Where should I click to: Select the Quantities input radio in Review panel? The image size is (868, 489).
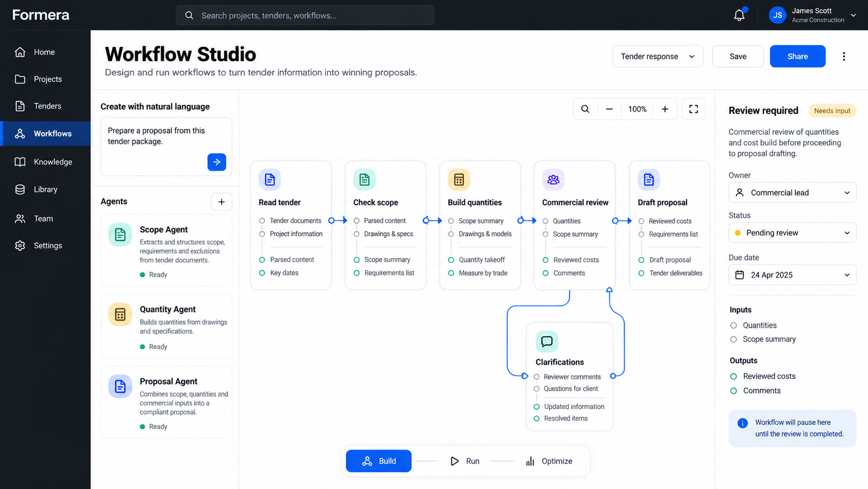click(x=734, y=325)
